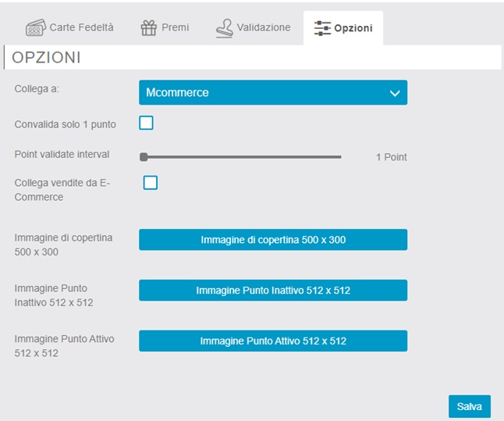Click the stamp icon for Validazione
504x421 pixels.
(225, 28)
